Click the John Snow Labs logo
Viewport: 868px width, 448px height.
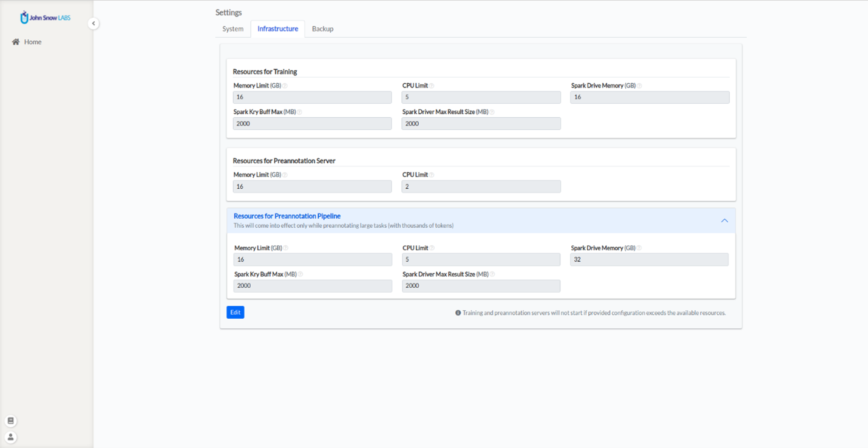click(46, 18)
